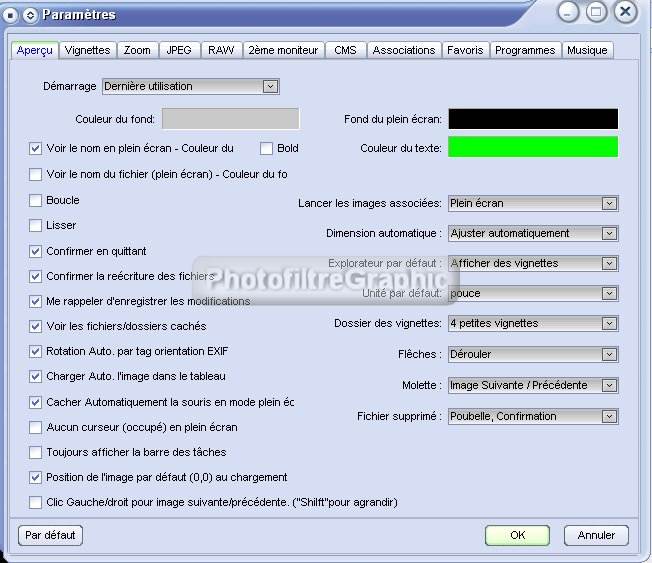The image size is (652, 563).
Task: Go to the 2ème moniteur tab
Action: tap(282, 50)
